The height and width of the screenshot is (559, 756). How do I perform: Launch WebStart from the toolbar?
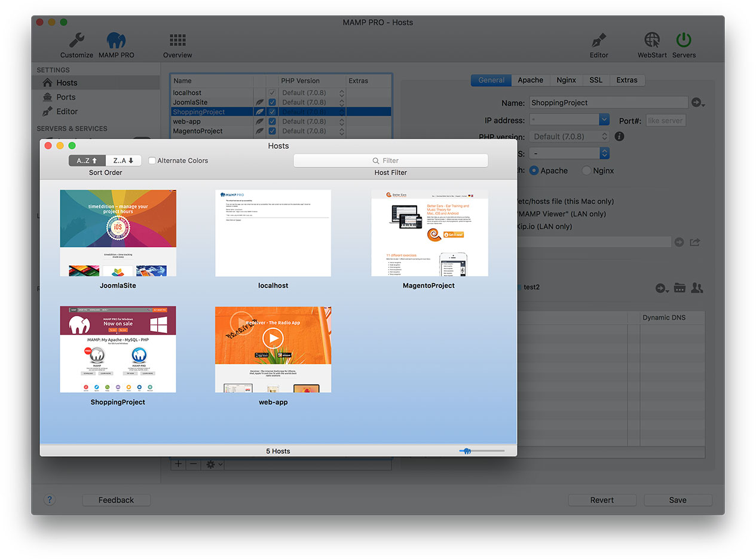[652, 45]
